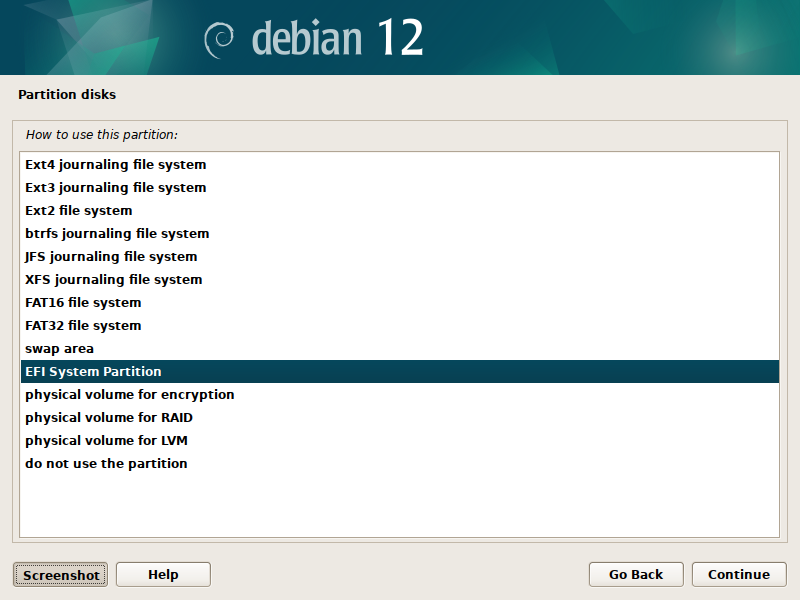This screenshot has height=600, width=800.
Task: Select do not use the partition
Action: tap(399, 463)
